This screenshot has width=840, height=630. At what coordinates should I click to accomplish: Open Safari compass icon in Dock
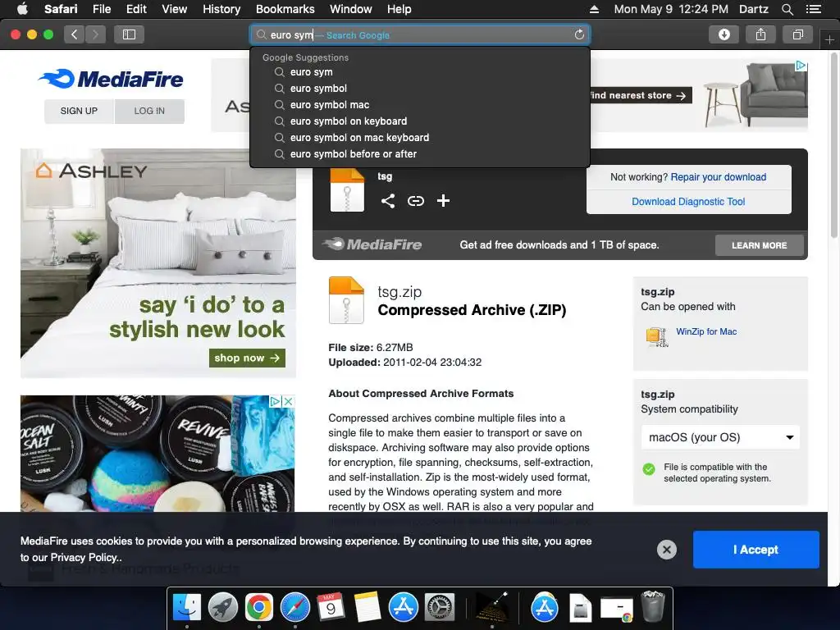[295, 607]
